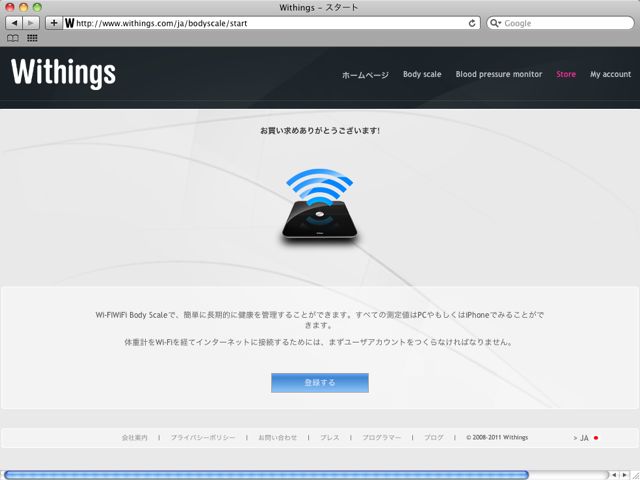Reload the page with the refresh icon
640x480 pixels.
click(472, 23)
